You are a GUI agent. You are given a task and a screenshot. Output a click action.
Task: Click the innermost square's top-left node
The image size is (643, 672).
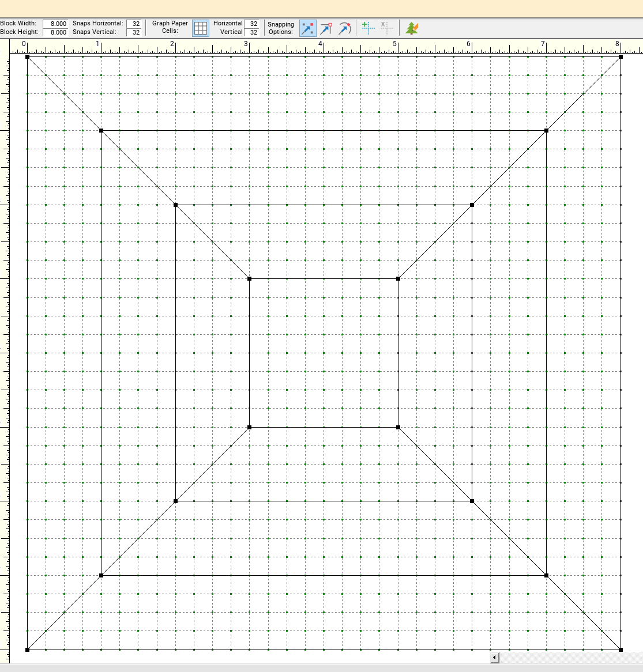point(249,279)
